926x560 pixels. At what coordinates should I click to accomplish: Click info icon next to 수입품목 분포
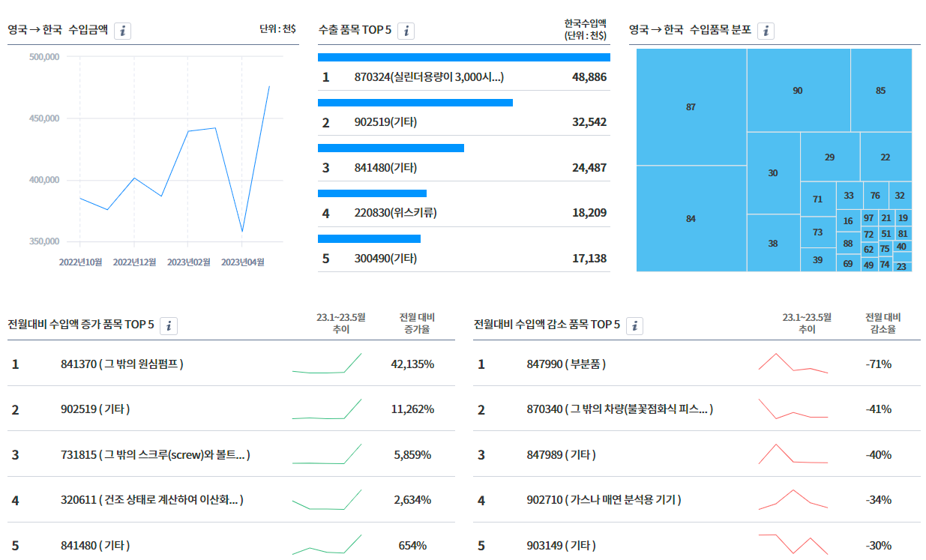pyautogui.click(x=766, y=31)
